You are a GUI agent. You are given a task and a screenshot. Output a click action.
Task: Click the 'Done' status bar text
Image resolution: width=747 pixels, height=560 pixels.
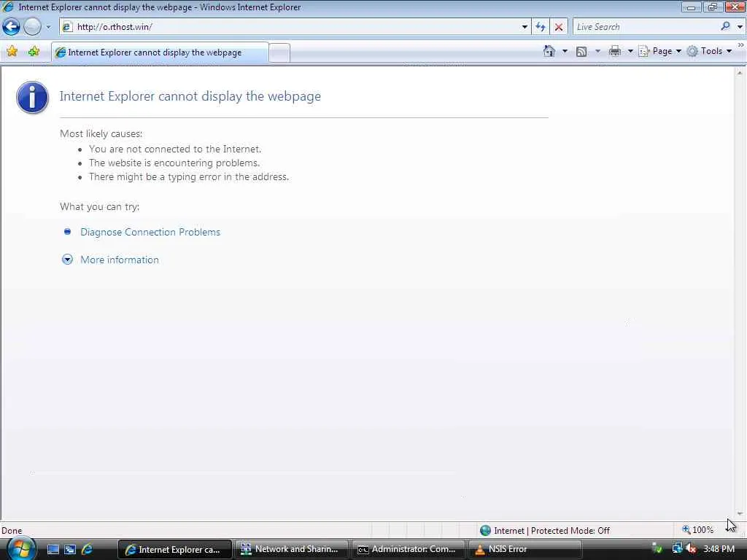tap(12, 531)
